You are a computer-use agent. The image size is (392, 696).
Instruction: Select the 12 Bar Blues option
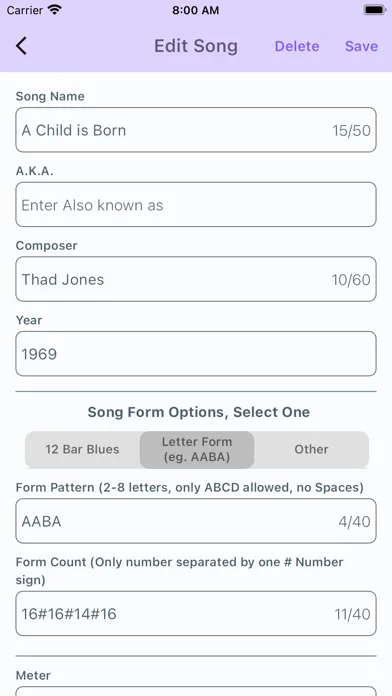[83, 449]
